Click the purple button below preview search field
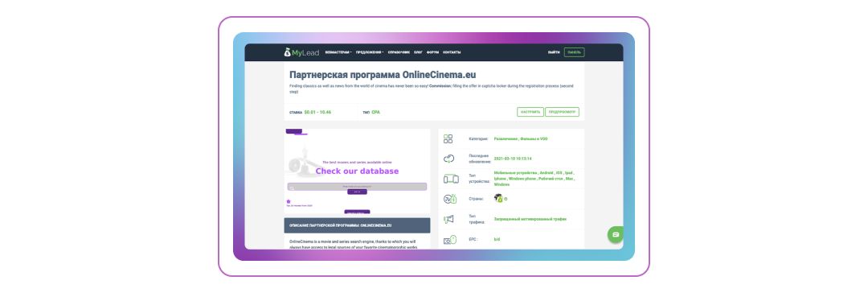 coord(357,192)
